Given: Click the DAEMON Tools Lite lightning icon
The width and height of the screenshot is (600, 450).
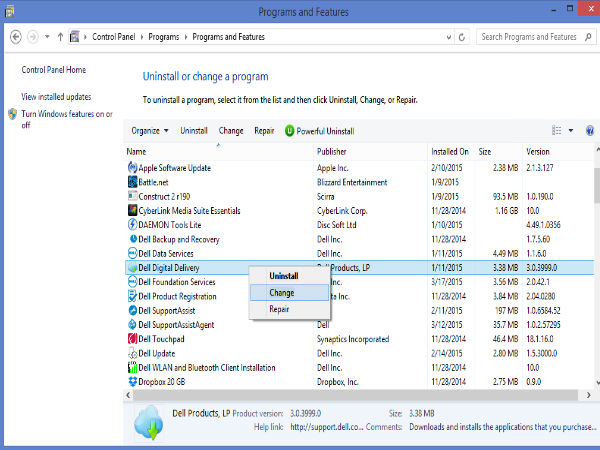Looking at the screenshot, I should click(132, 224).
